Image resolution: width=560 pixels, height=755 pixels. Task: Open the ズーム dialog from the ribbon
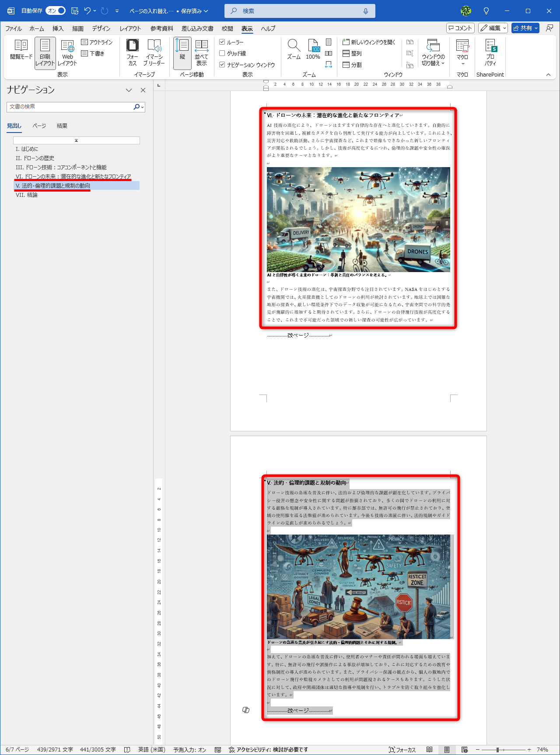[294, 49]
